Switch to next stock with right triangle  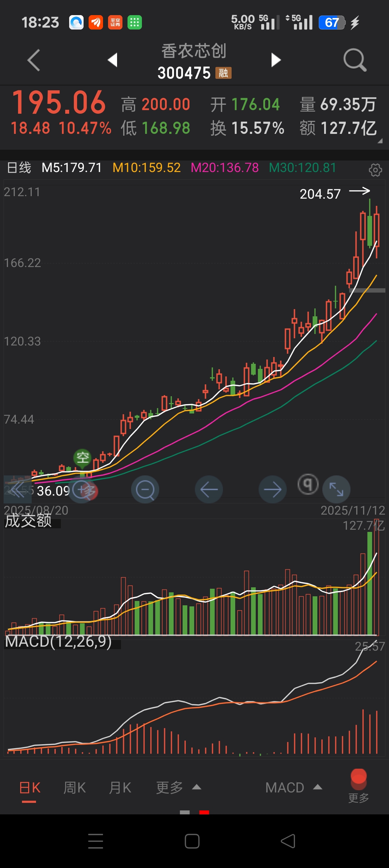276,60
